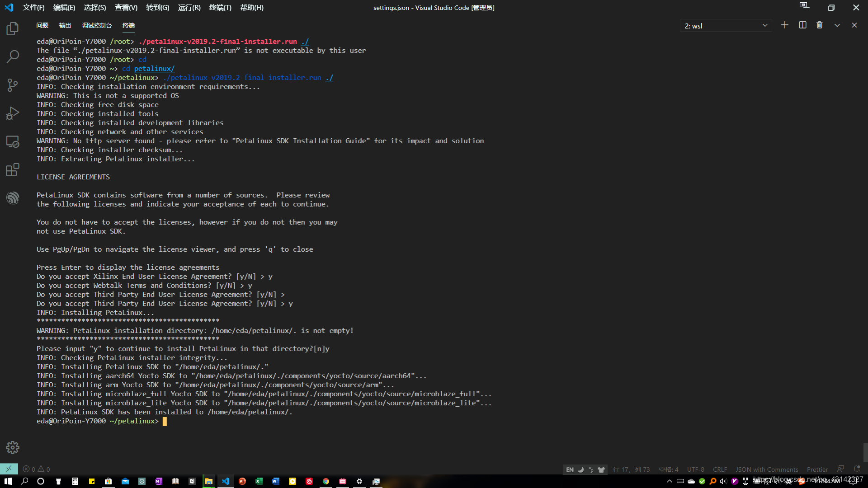Click 'JSON with Comments' language mode selector

(767, 469)
